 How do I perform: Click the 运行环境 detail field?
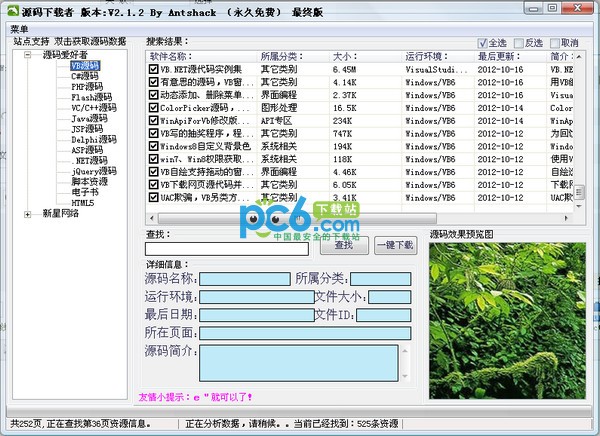pos(257,297)
